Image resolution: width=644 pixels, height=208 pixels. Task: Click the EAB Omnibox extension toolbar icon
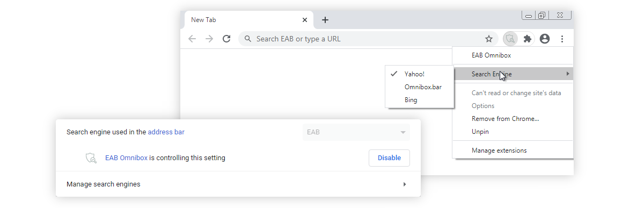tap(510, 39)
